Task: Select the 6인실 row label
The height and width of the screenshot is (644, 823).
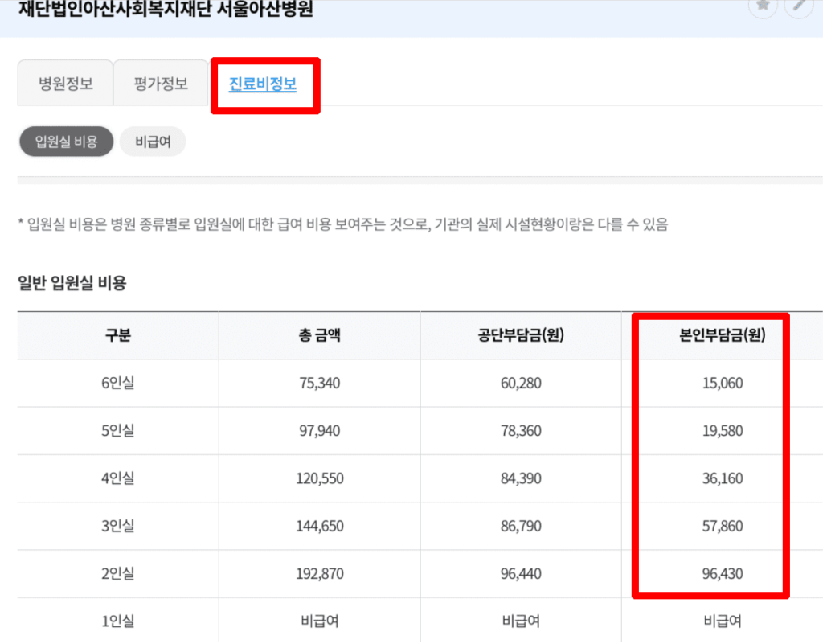Action: click(x=118, y=383)
